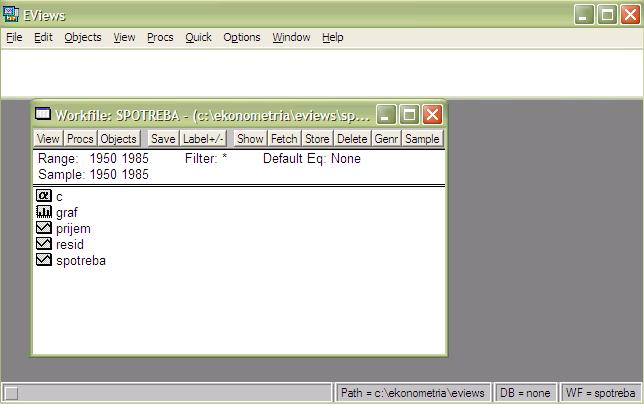Image resolution: width=644 pixels, height=404 pixels.
Task: Click the EViews application icon in title bar
Action: (11, 14)
